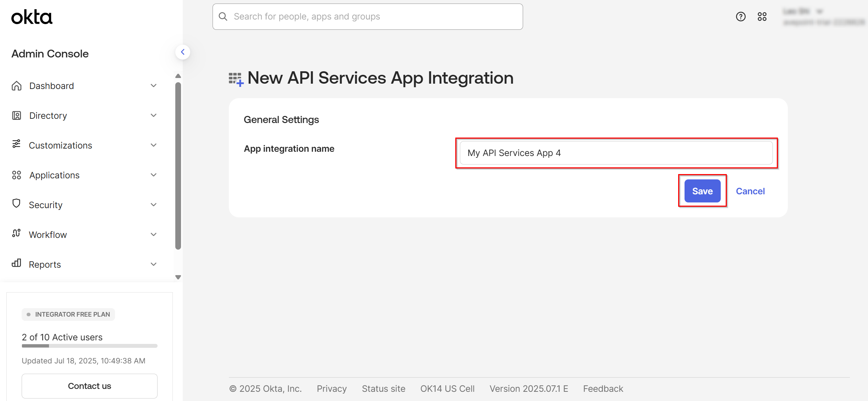Click the search magnifier icon
The width and height of the screenshot is (868, 401).
point(223,16)
